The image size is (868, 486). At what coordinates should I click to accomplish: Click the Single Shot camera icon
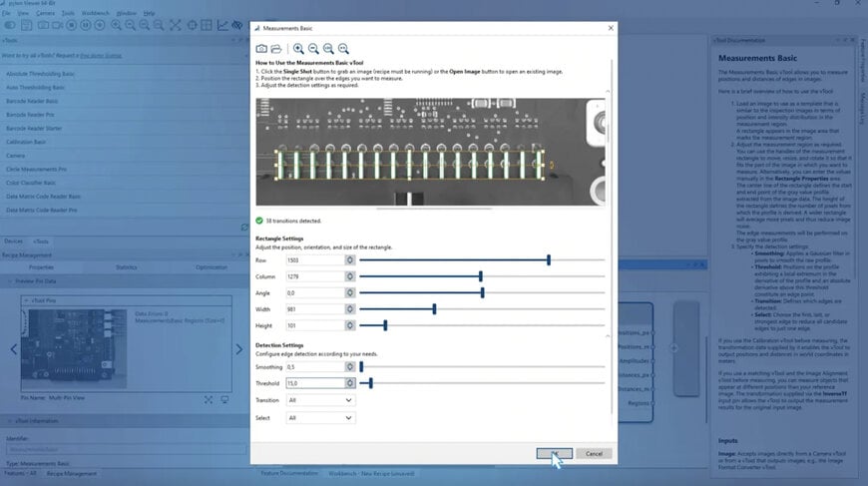click(261, 48)
